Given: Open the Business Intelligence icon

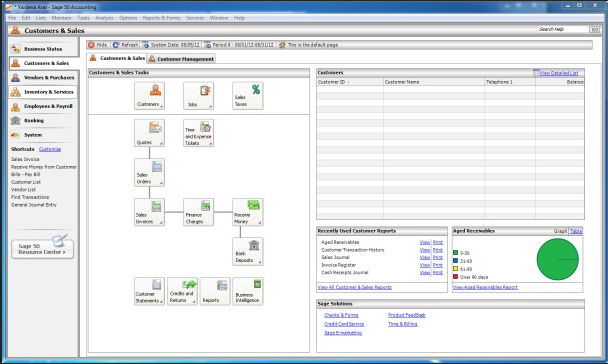Looking at the screenshot, I should 248,291.
